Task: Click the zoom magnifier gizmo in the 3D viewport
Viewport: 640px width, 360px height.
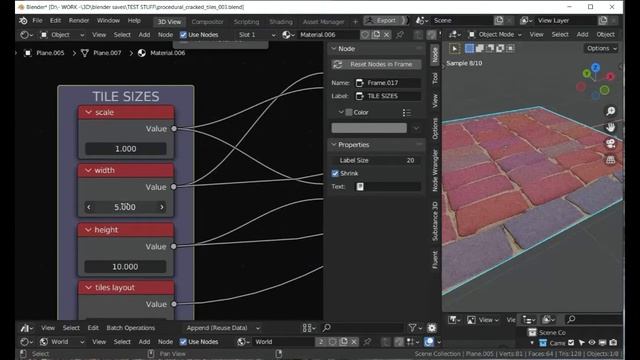Action: click(x=611, y=111)
